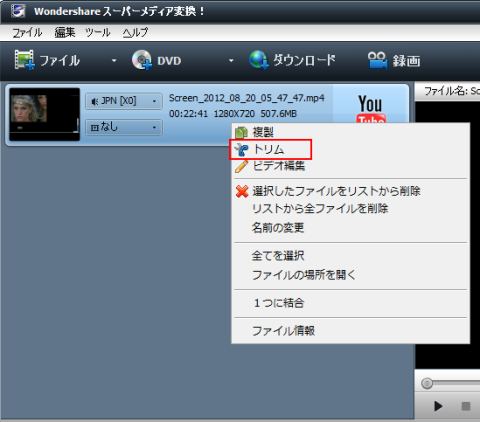Viewport: 480px width, 422px height.
Task: Click the stop button in preview
Action: [x=466, y=406]
